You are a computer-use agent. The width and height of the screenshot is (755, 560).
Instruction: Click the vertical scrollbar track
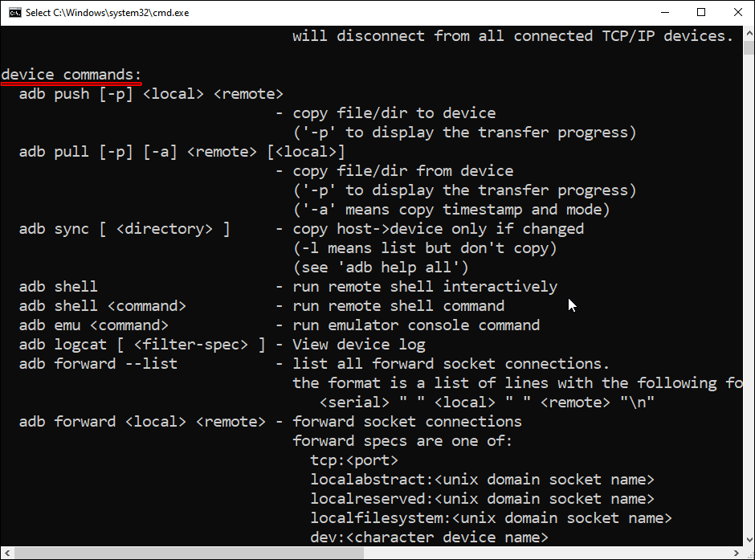pyautogui.click(x=747, y=321)
